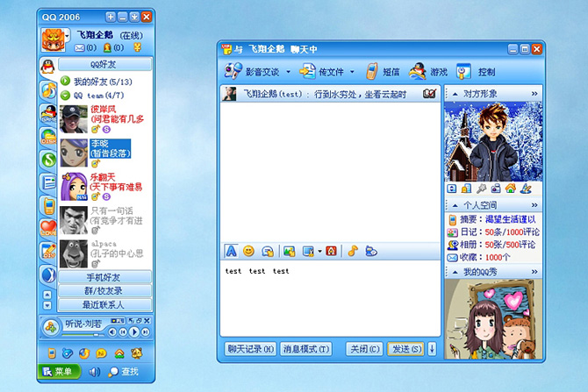Screen dimensions: 588x392
Task: Click the mail envelope icon under the nickname
Action: pos(79,47)
